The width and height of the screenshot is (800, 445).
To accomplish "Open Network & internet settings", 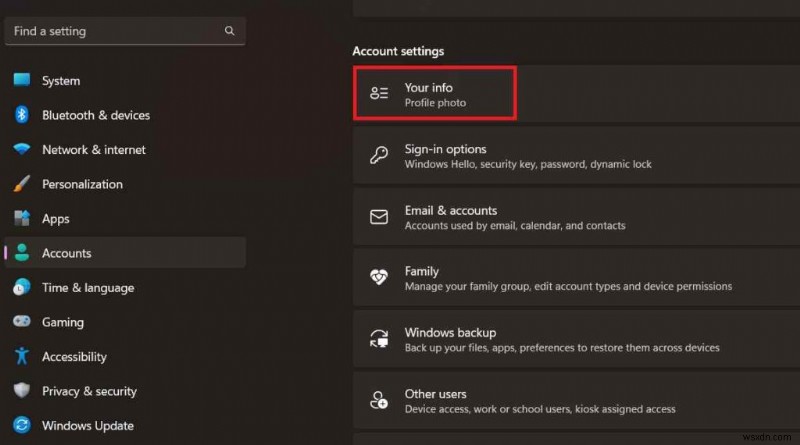I will 125,150.
